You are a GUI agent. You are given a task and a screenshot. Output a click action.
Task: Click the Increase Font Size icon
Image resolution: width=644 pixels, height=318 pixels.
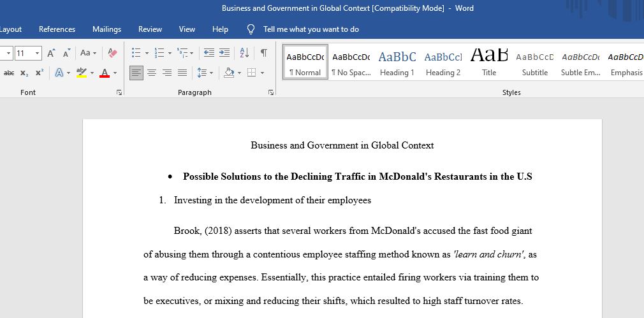click(x=52, y=53)
